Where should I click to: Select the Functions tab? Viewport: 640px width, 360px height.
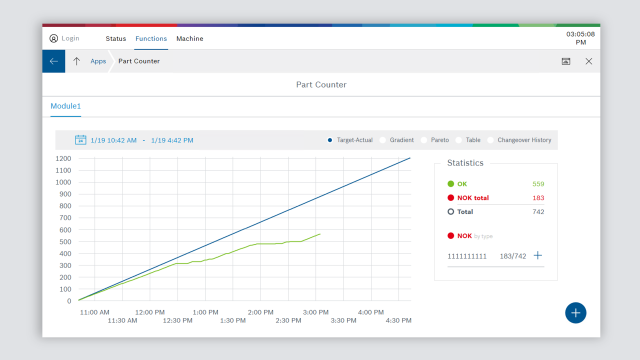[x=151, y=38]
